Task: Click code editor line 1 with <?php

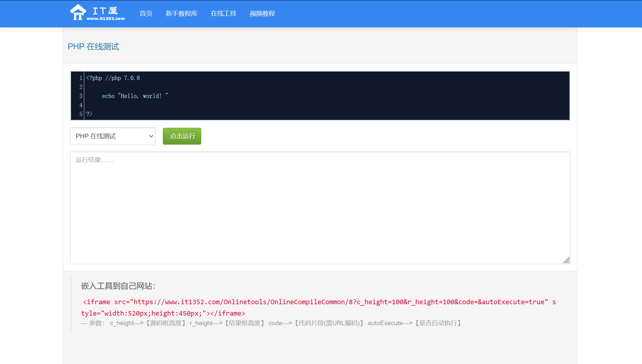Action: click(113, 78)
